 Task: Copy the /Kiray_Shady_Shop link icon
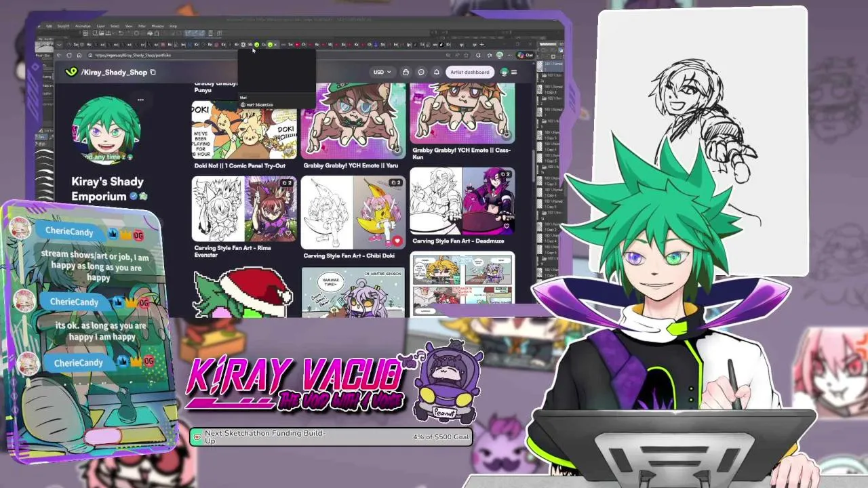point(153,72)
